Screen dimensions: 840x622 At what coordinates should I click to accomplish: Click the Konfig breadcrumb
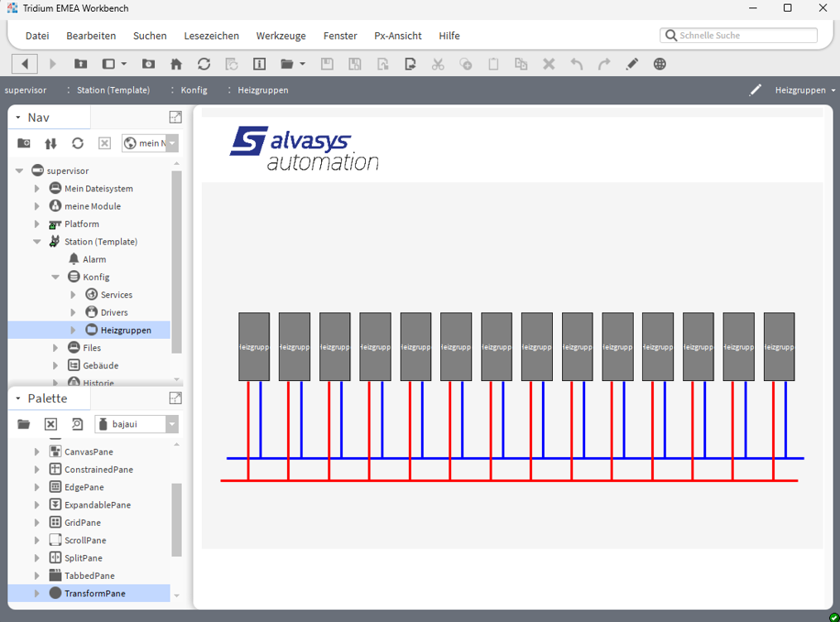[194, 90]
